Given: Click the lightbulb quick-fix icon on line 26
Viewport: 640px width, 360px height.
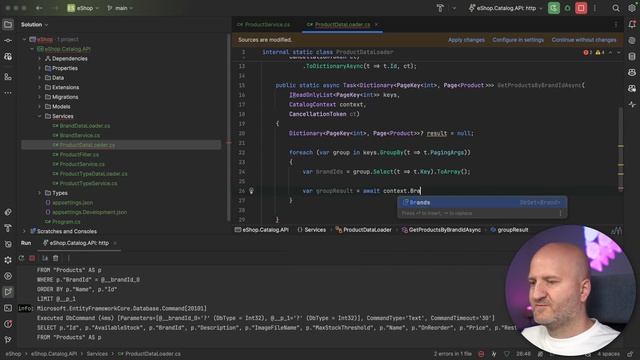Looking at the screenshot, I should pyautogui.click(x=251, y=191).
